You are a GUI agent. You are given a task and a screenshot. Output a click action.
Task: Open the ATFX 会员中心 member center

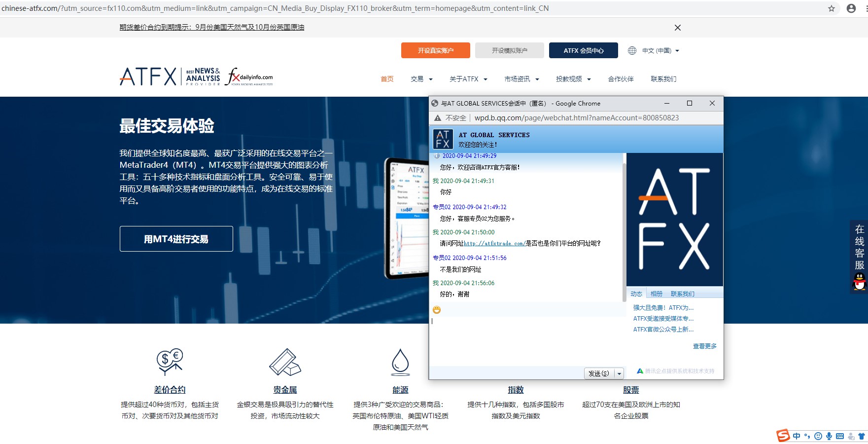[x=584, y=50]
